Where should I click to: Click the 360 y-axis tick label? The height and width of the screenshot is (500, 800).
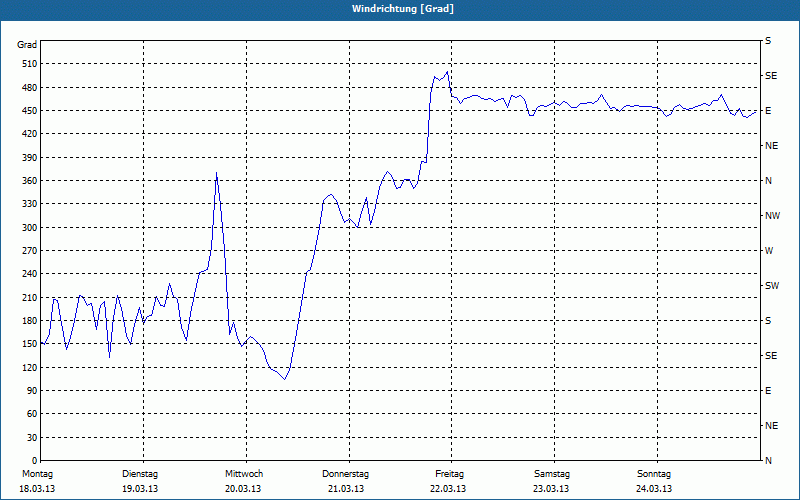tap(30, 181)
